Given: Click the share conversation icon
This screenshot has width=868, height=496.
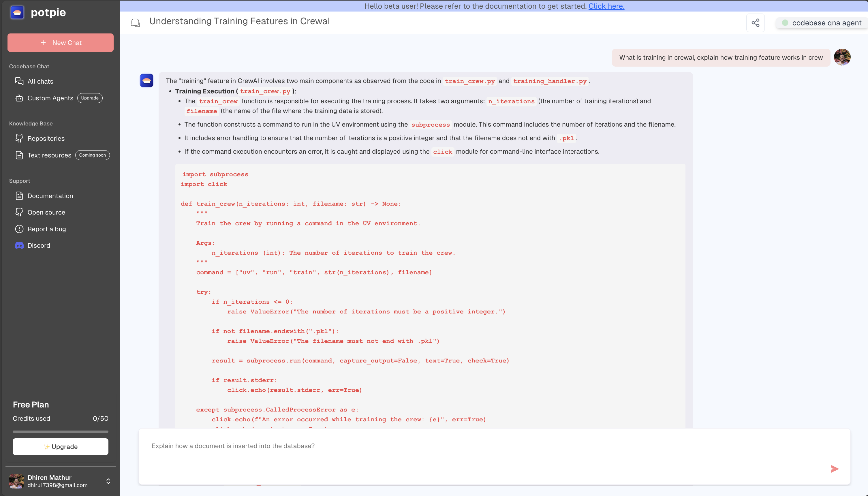Looking at the screenshot, I should (755, 23).
